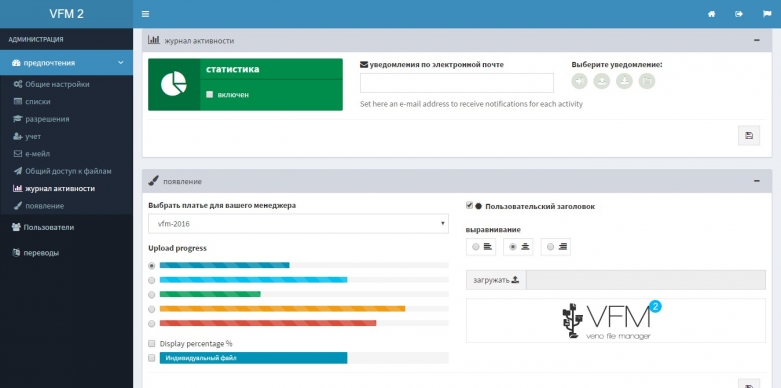The height and width of the screenshot is (388, 781).
Task: Toggle the 'Display percentage %' checkbox
Action: pos(151,344)
